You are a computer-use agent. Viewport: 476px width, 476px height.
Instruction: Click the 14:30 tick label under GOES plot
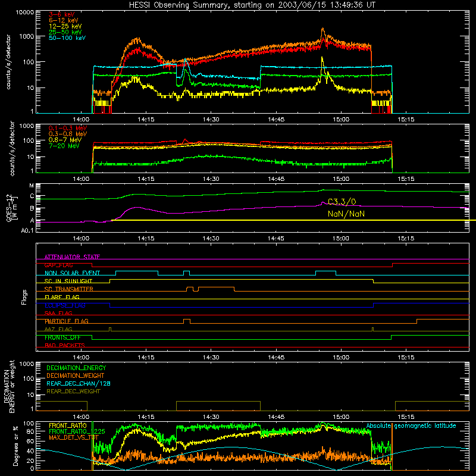(211, 239)
